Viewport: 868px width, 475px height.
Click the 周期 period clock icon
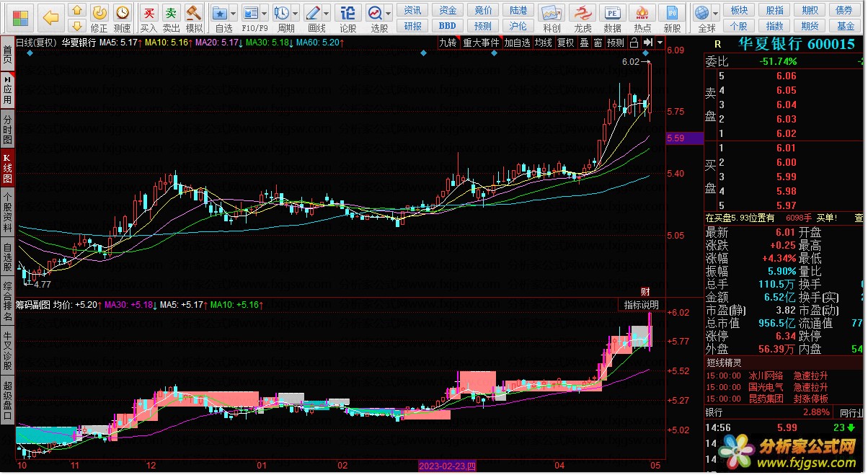point(282,13)
